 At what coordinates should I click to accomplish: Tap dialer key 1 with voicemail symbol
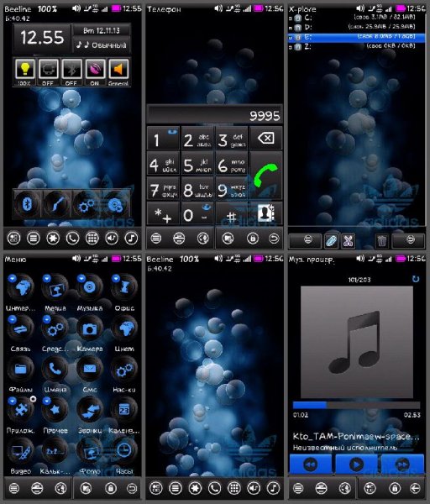pos(163,139)
